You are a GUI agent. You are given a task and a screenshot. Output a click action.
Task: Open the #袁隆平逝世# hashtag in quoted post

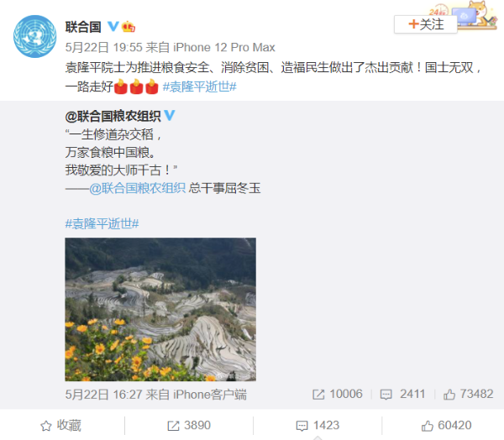(x=102, y=223)
